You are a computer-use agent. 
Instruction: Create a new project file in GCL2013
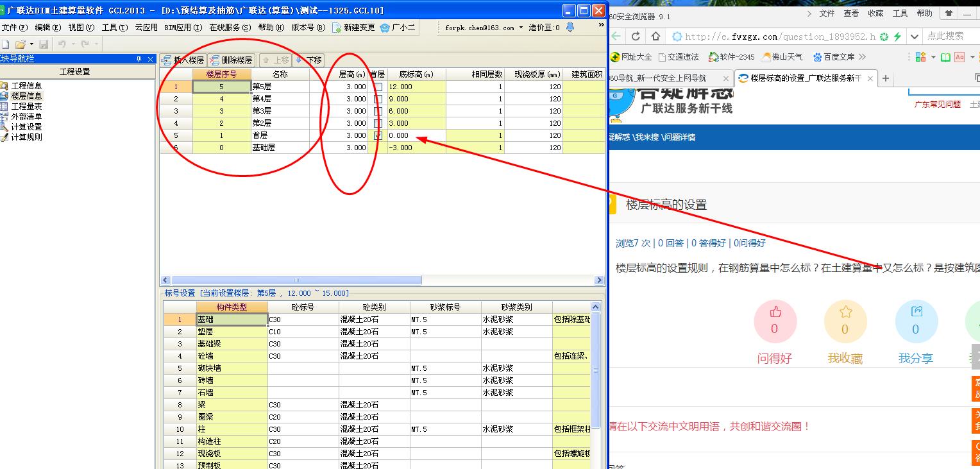click(5, 44)
